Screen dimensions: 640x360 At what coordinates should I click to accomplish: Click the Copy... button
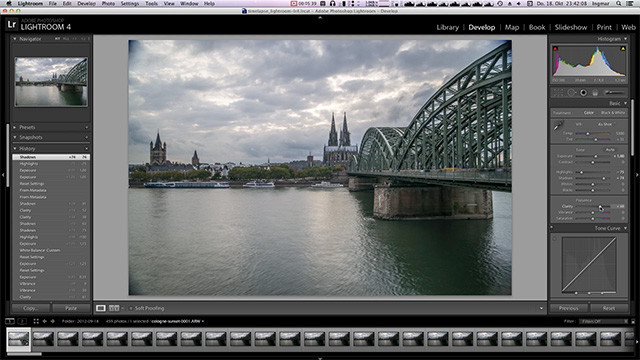(31, 308)
